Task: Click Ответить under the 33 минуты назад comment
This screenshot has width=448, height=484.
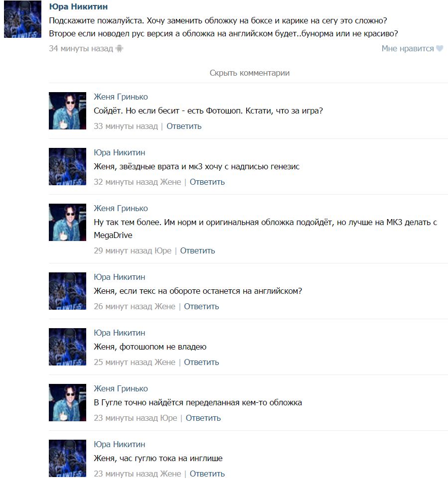Action: tap(184, 126)
